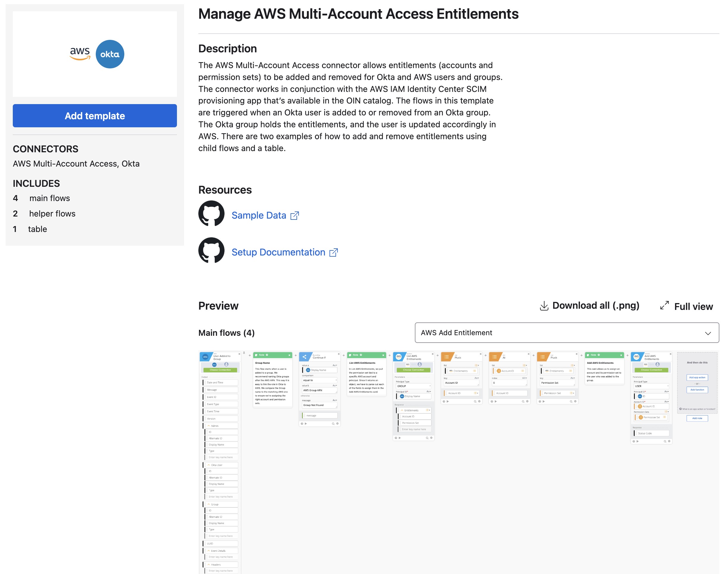This screenshot has width=728, height=574.
Task: Click the Continue If branching icon
Action: click(304, 357)
